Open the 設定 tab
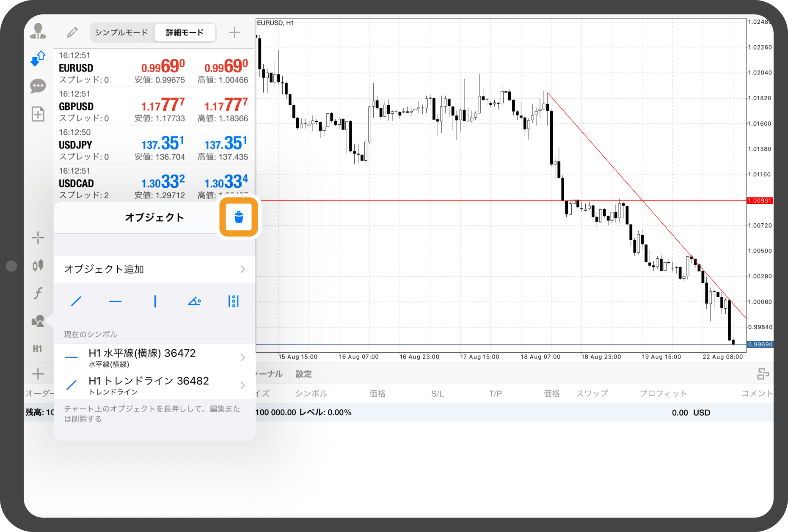 [x=303, y=374]
